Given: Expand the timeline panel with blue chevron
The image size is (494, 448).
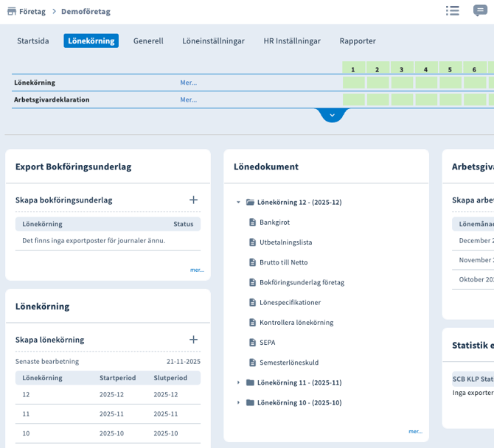Looking at the screenshot, I should [332, 116].
